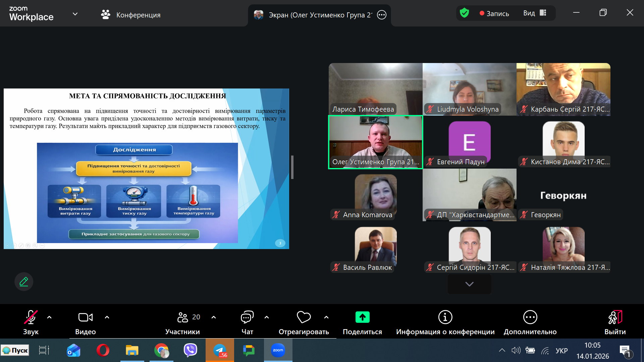Toggle the Video camera on or off
This screenshot has height=362, width=644.
85,317
